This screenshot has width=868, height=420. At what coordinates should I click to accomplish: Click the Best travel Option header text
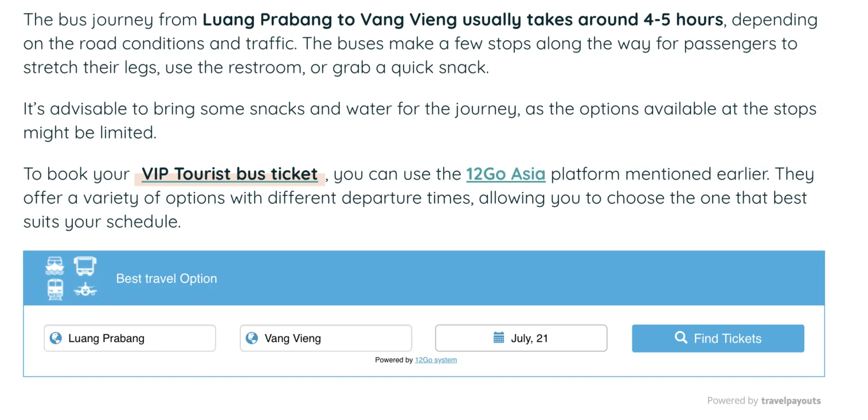coord(166,279)
